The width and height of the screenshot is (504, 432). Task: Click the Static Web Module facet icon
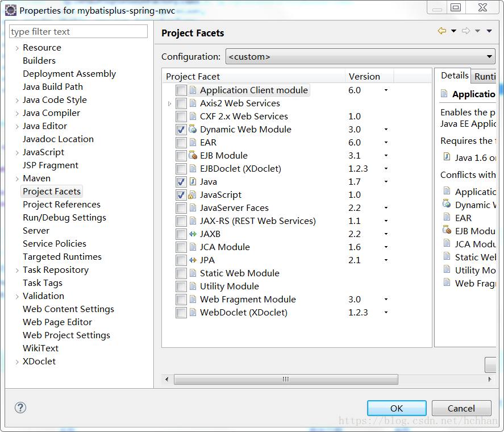[193, 273]
